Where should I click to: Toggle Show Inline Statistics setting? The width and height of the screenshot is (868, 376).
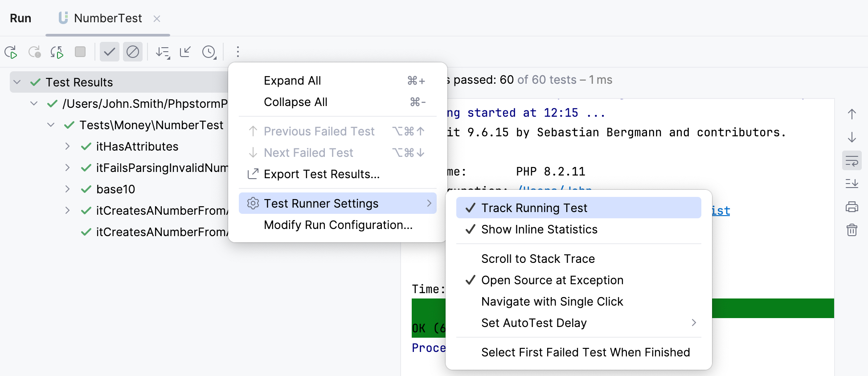539,229
